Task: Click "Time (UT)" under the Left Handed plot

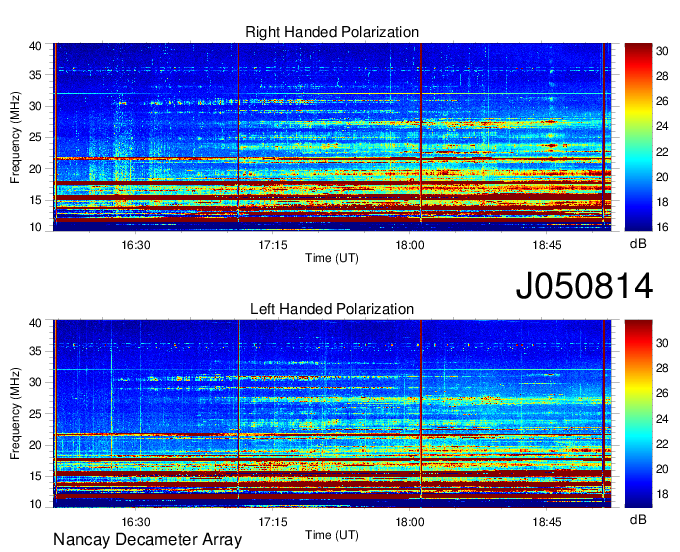Action: point(332,535)
